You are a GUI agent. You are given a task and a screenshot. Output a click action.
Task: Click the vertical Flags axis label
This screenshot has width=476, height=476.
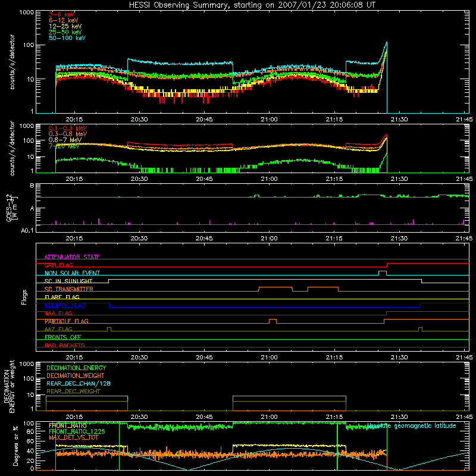24,297
